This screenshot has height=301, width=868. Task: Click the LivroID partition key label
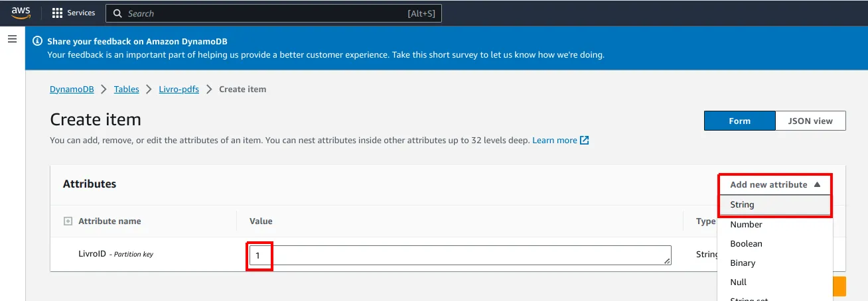click(x=115, y=254)
